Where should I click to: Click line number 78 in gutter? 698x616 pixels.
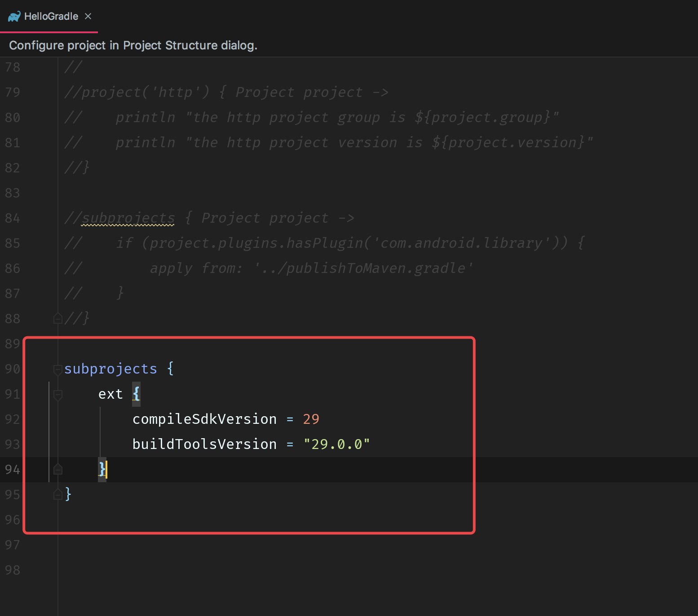(13, 67)
